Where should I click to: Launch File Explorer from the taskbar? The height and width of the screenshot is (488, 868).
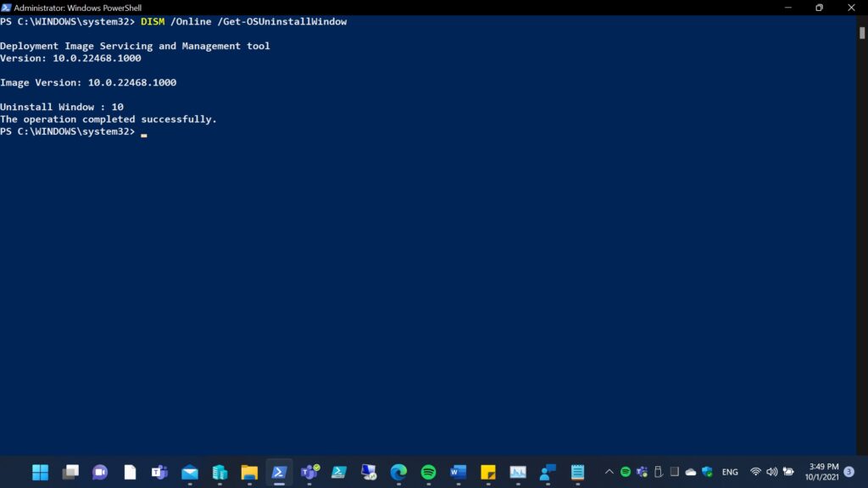pyautogui.click(x=249, y=472)
